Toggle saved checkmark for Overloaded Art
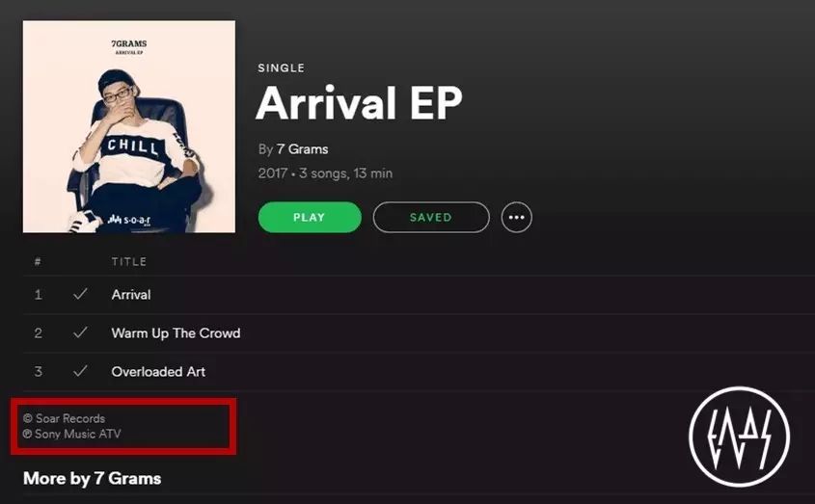Viewport: 815px width, 504px height. (80, 371)
